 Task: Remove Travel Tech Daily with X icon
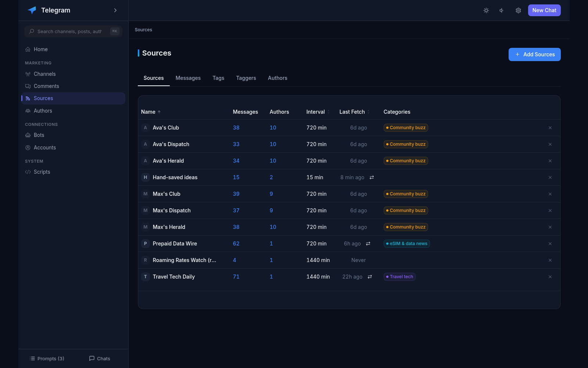[x=550, y=277]
